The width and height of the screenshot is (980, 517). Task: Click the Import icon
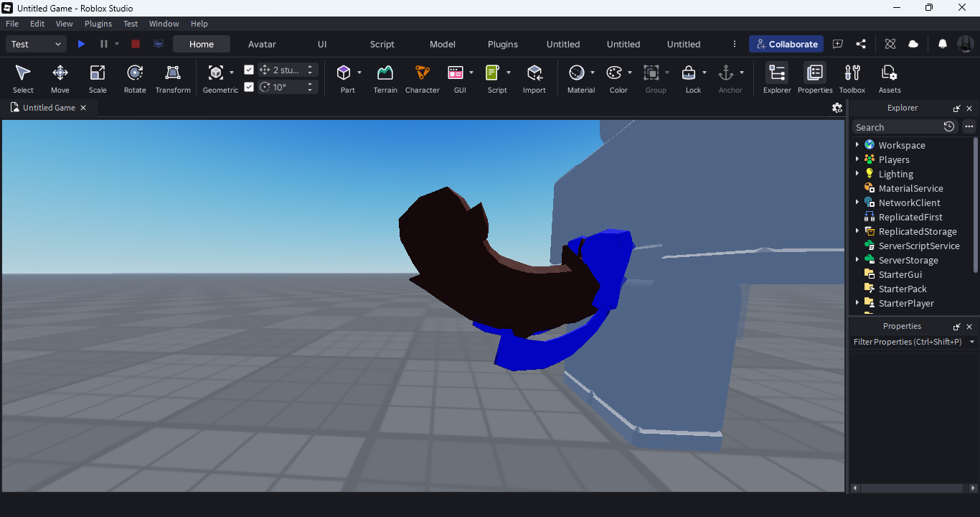point(534,78)
